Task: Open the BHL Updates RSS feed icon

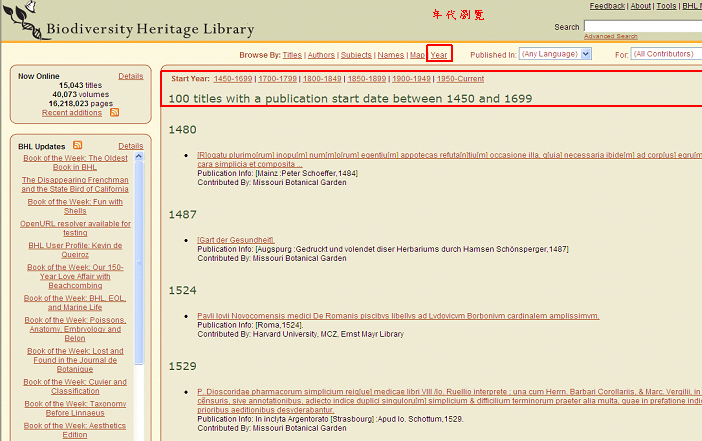Action: pyautogui.click(x=77, y=145)
